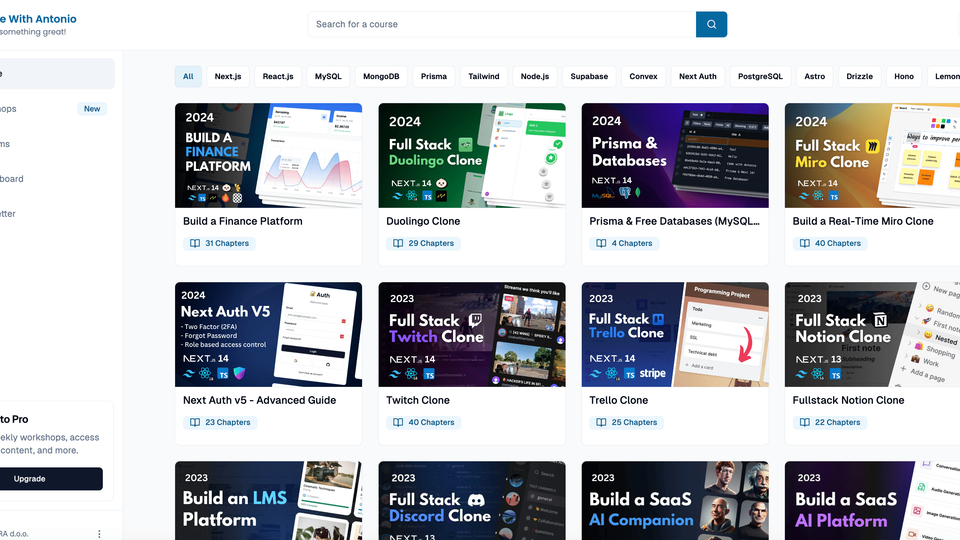
Task: Open the Prisma & Databases thumbnail
Action: (x=675, y=156)
